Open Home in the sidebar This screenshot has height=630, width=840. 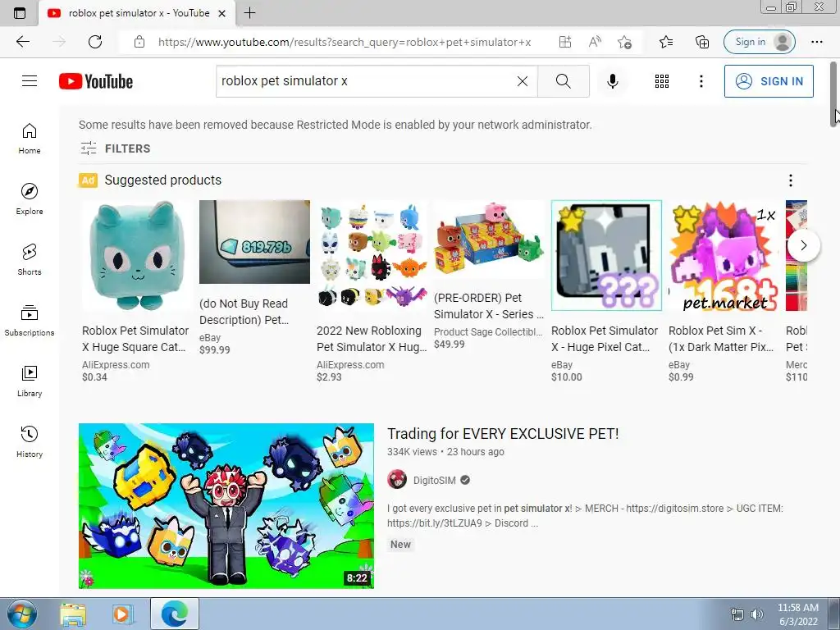(30, 139)
